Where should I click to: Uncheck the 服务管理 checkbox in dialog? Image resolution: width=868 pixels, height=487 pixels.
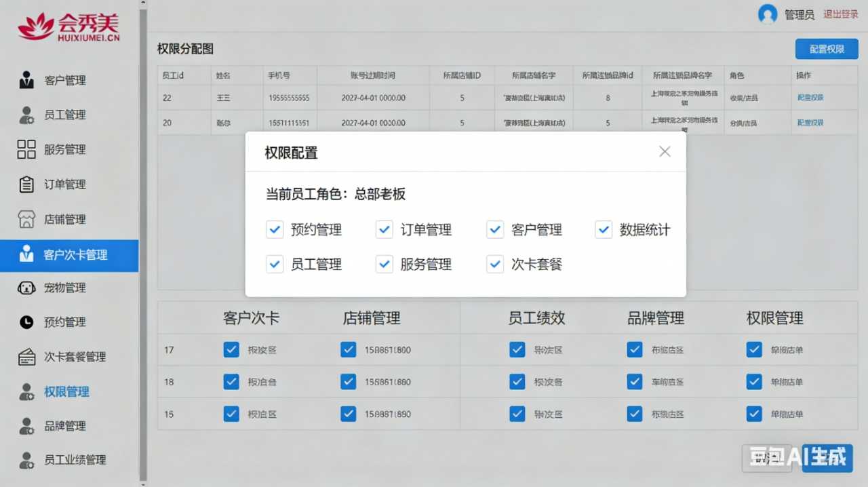point(384,265)
